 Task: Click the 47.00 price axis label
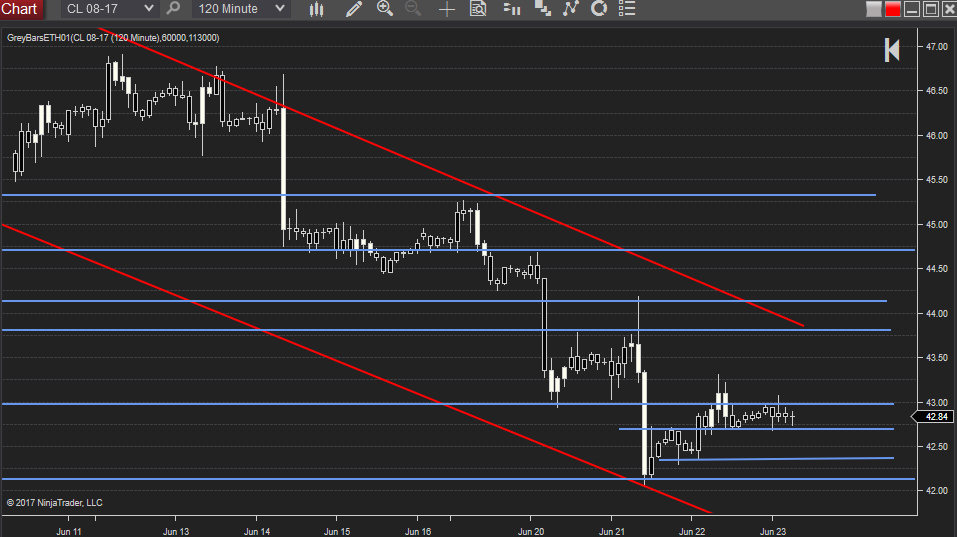coord(936,46)
